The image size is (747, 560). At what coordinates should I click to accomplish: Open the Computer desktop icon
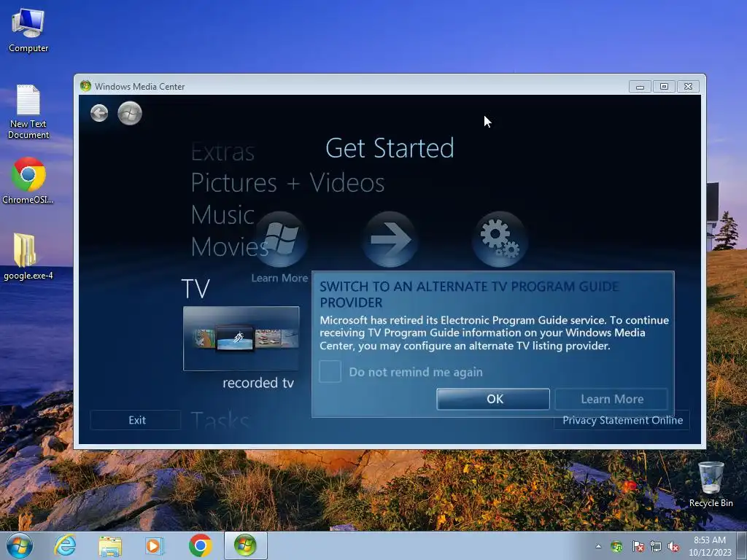click(28, 31)
